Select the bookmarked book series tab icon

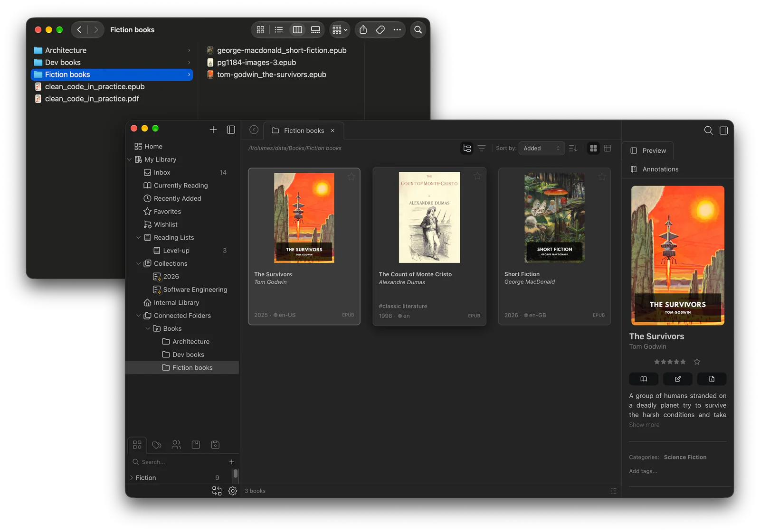click(x=196, y=445)
